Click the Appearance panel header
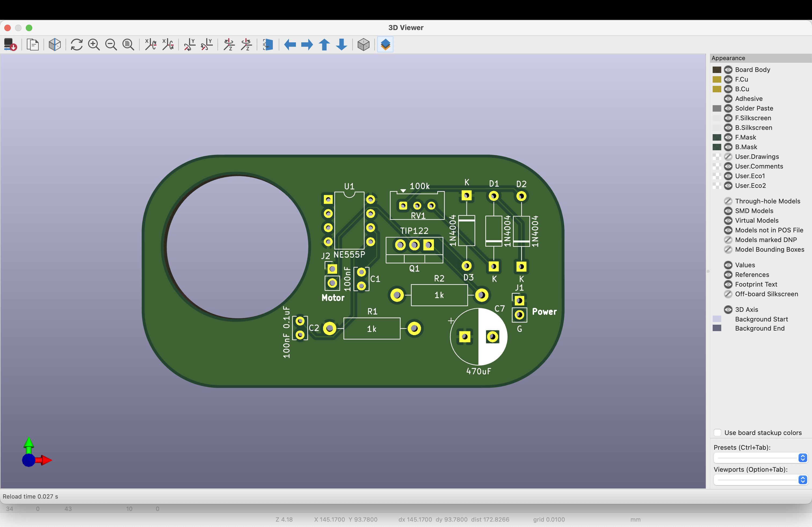This screenshot has height=527, width=812. point(761,58)
